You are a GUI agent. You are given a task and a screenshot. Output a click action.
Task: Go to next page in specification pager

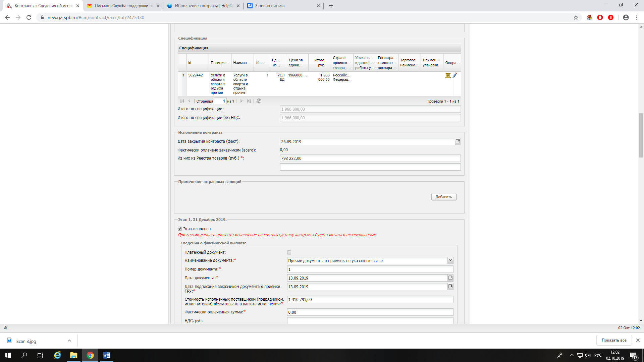[x=241, y=101]
